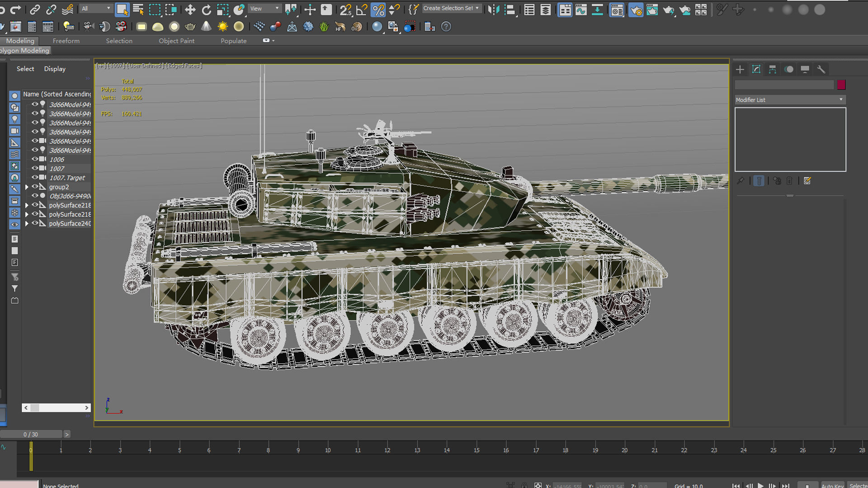Click the Snaps Toggle magnet icon
The width and height of the screenshot is (868, 488).
(x=345, y=9)
